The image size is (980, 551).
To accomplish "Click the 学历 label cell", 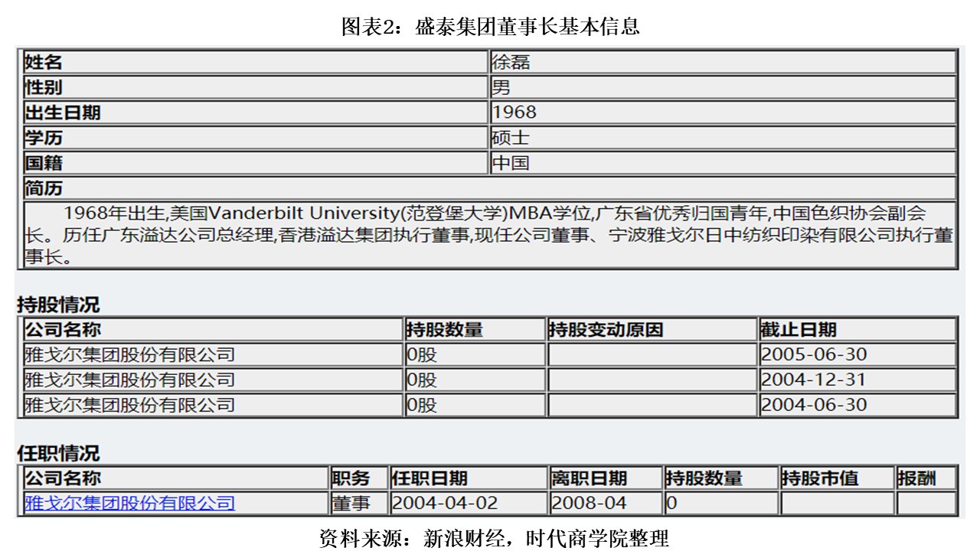I will [256, 138].
